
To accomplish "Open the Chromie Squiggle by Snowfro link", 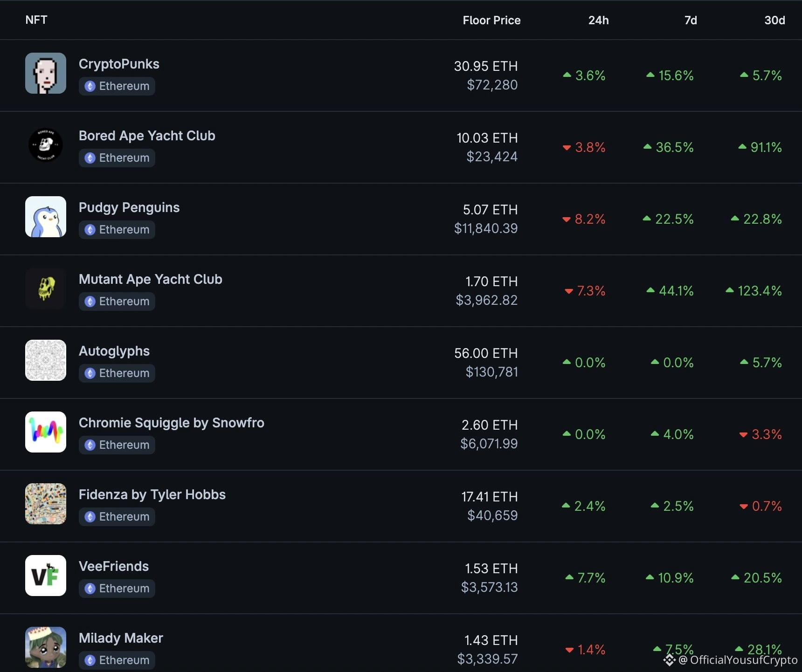I will click(x=172, y=423).
